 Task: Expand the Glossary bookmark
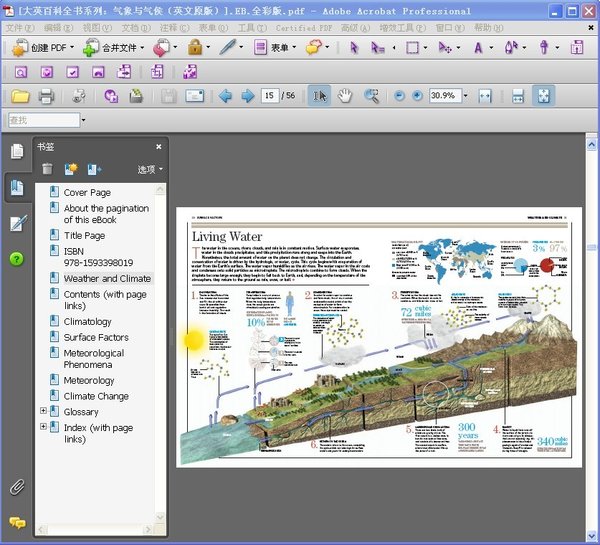pos(43,411)
